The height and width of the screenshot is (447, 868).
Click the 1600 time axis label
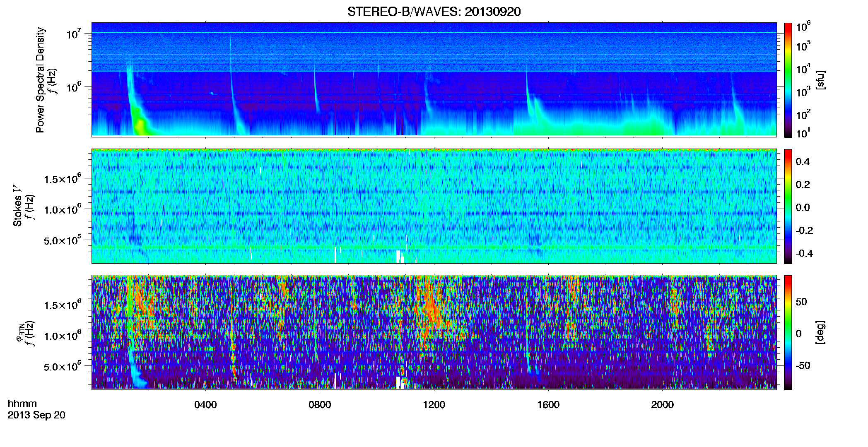click(x=548, y=404)
